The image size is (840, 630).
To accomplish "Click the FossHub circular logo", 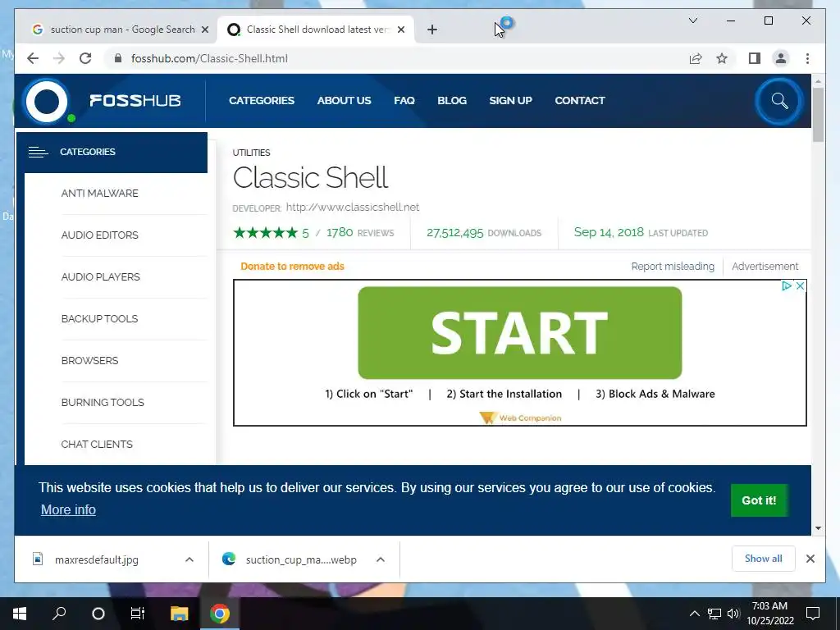I will tap(47, 101).
